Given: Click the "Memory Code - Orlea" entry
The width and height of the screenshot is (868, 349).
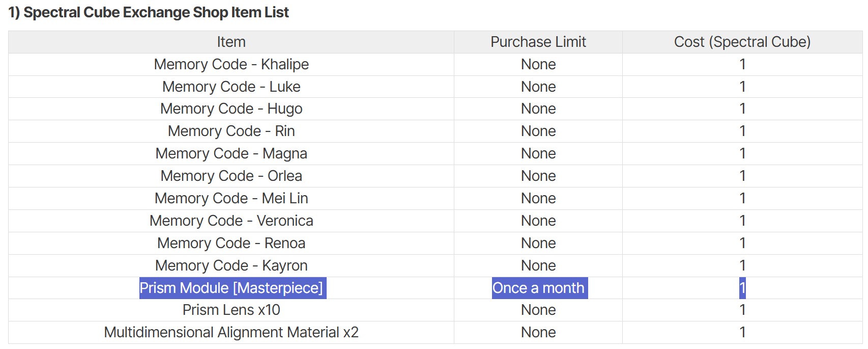Looking at the screenshot, I should pyautogui.click(x=231, y=176).
